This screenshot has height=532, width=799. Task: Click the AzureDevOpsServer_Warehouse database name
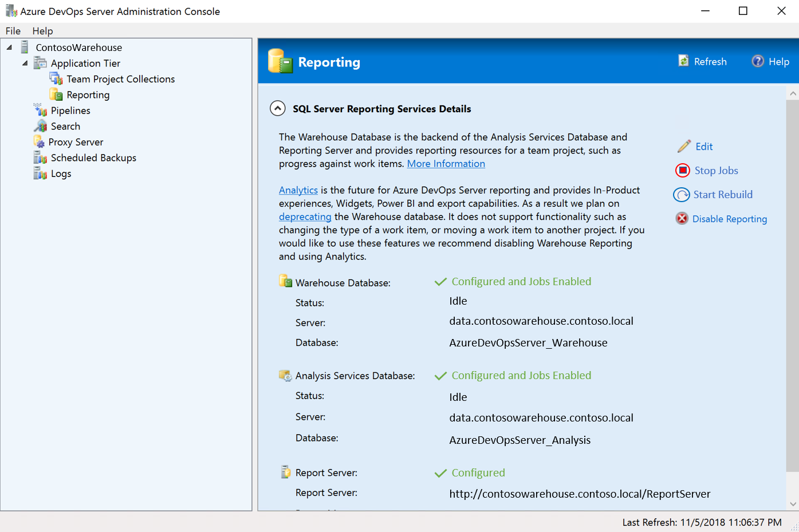[528, 342]
